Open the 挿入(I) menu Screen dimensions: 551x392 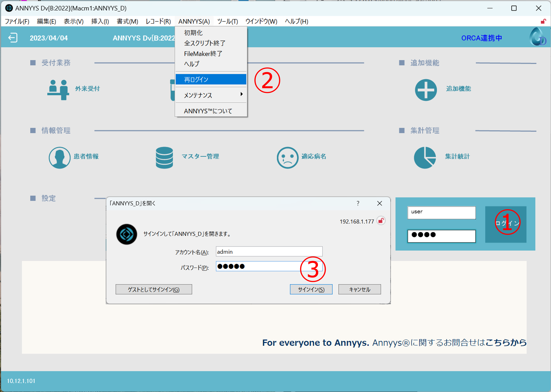tap(100, 21)
